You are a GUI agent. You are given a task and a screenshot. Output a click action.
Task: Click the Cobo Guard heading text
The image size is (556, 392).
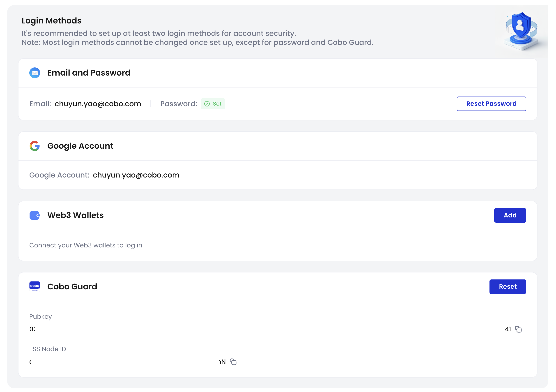72,286
